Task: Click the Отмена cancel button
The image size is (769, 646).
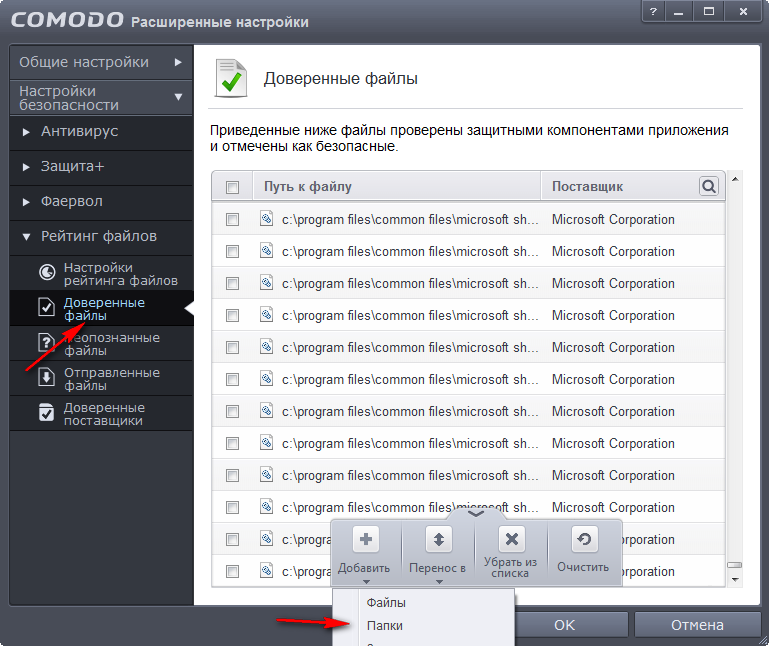Action: [697, 624]
